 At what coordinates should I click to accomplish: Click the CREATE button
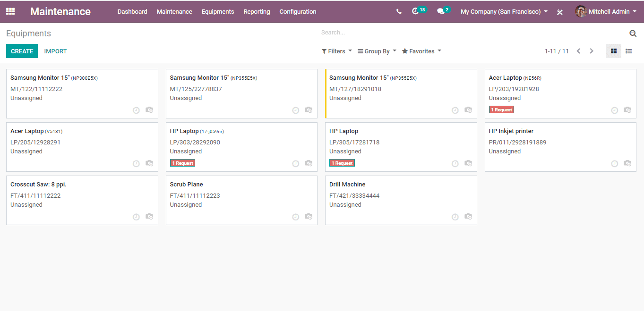[22, 51]
